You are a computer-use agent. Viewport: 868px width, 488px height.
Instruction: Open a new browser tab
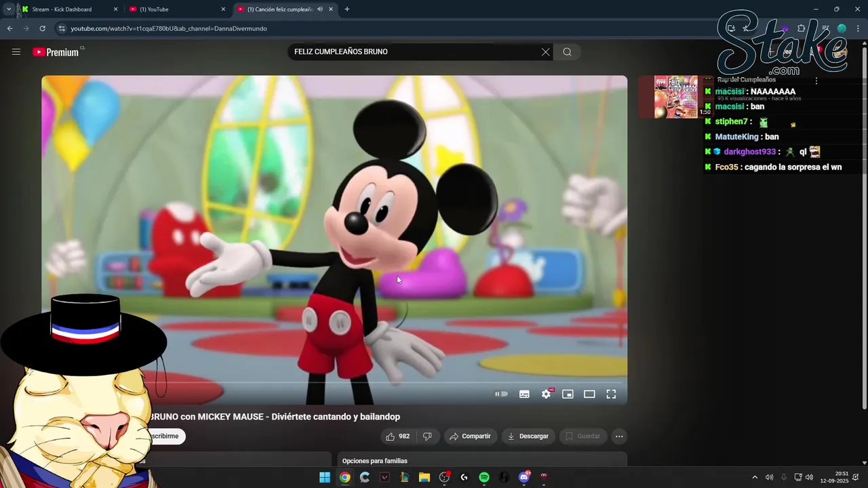(x=347, y=9)
